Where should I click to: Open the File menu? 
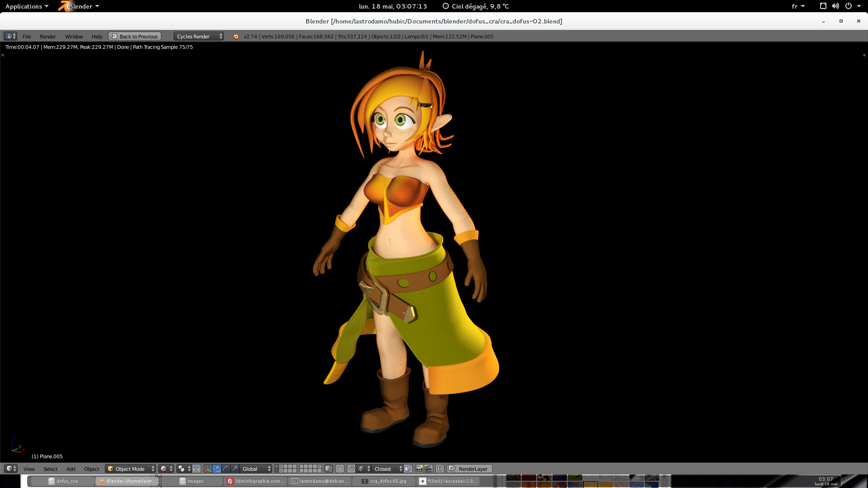pos(27,37)
